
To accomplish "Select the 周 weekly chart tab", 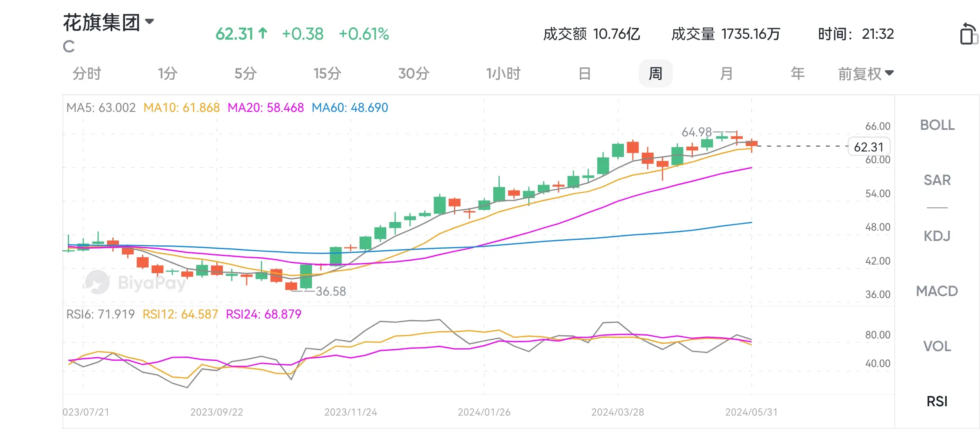I will [x=655, y=74].
